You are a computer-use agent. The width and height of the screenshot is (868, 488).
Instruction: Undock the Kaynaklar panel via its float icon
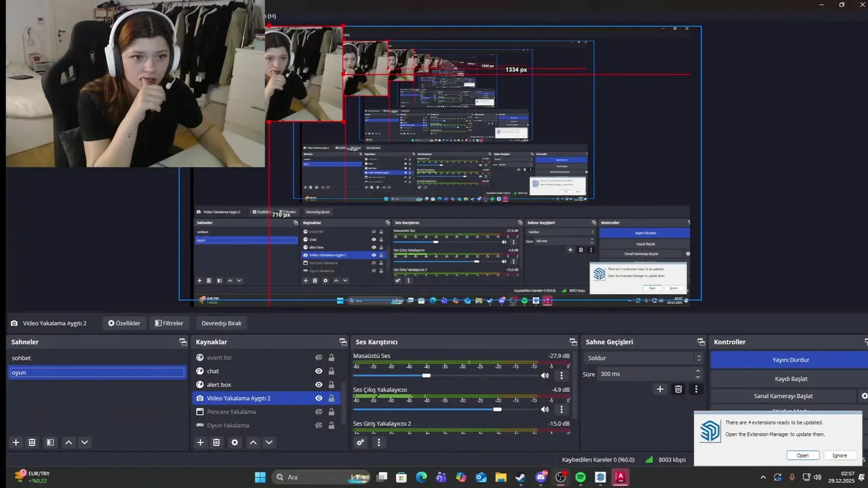(x=342, y=342)
